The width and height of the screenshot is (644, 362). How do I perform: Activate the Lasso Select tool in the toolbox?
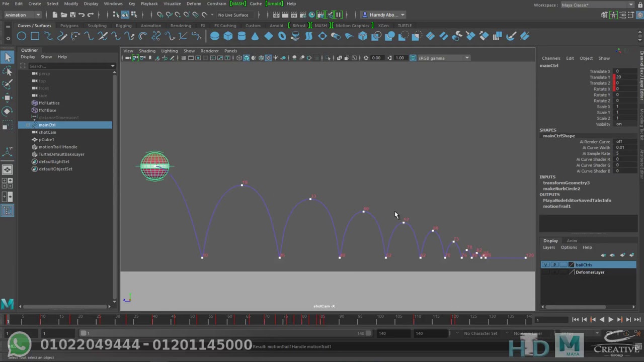pos(8,71)
